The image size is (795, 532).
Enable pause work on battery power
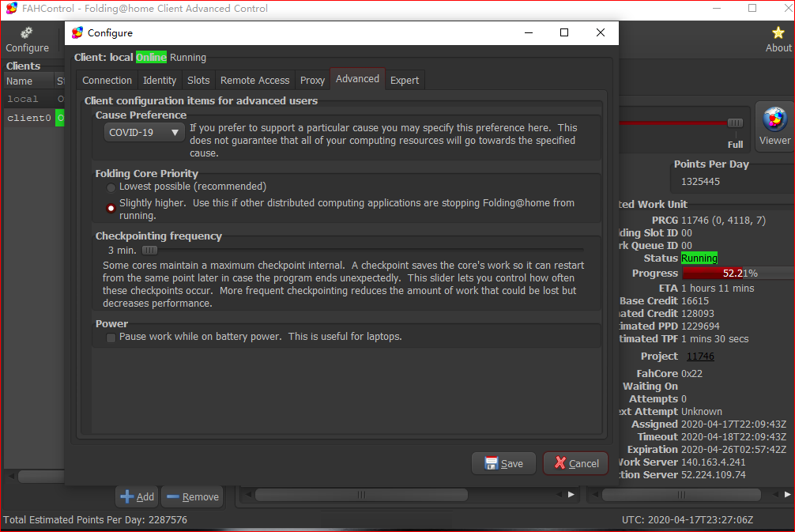click(x=111, y=338)
